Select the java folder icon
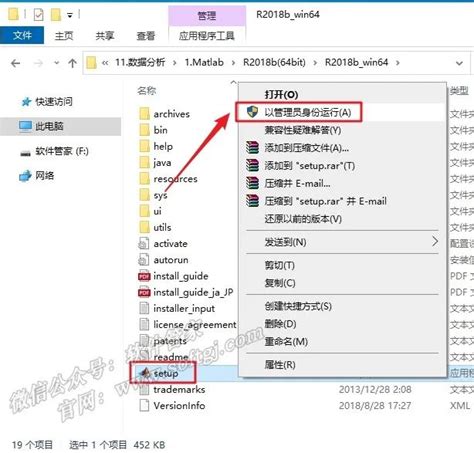 pos(144,163)
